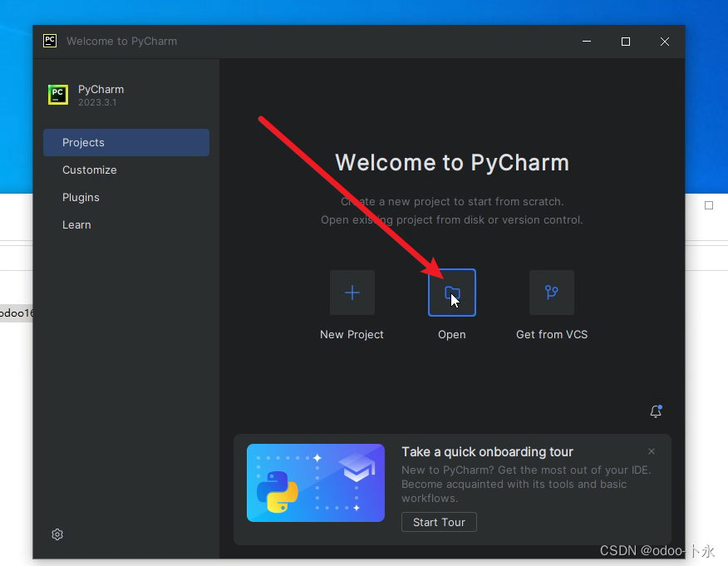Go to the Learn tab
This screenshot has height=566, width=728.
point(126,224)
